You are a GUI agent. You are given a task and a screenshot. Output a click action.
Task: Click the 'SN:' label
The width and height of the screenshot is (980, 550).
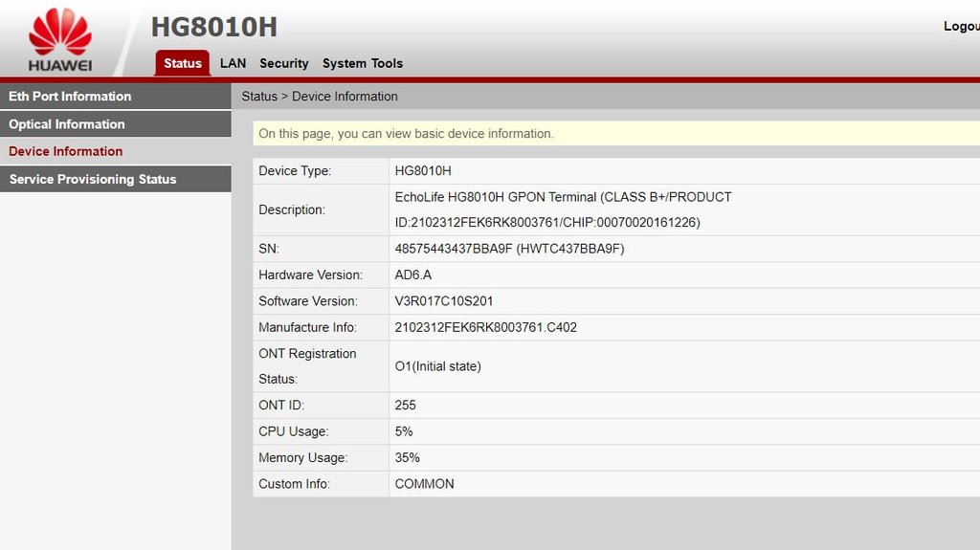pos(269,249)
